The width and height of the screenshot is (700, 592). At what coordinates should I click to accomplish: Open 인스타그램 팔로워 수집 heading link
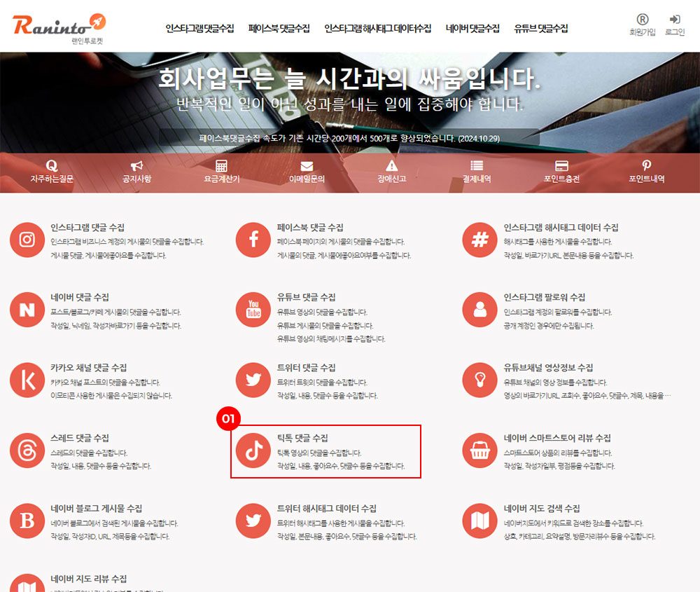tap(545, 297)
